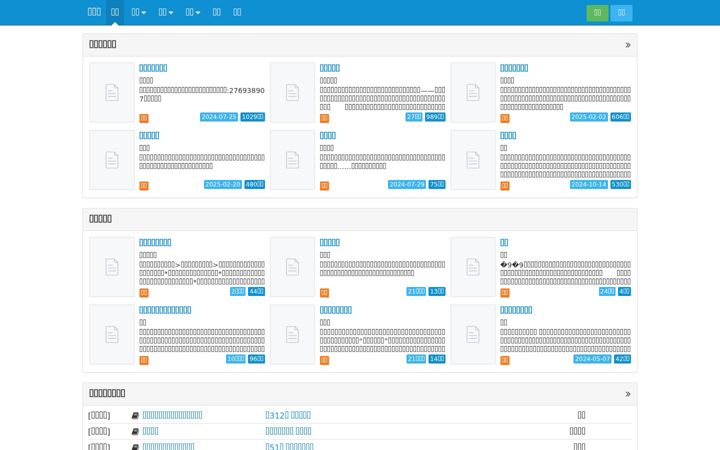The width and height of the screenshot is (720, 450).
Task: Open document thumbnail of card dated 2024-07-29
Action: 292,160
